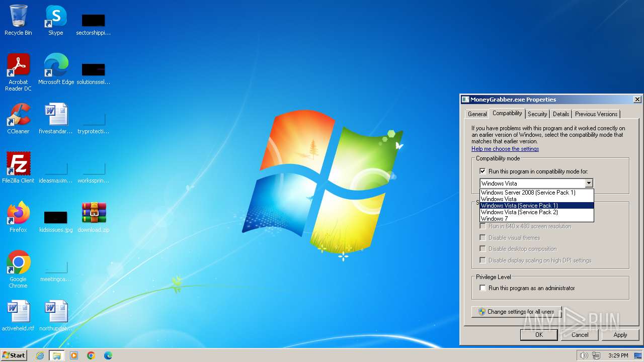
Task: Launch Skype from the desktop
Action: click(55, 20)
